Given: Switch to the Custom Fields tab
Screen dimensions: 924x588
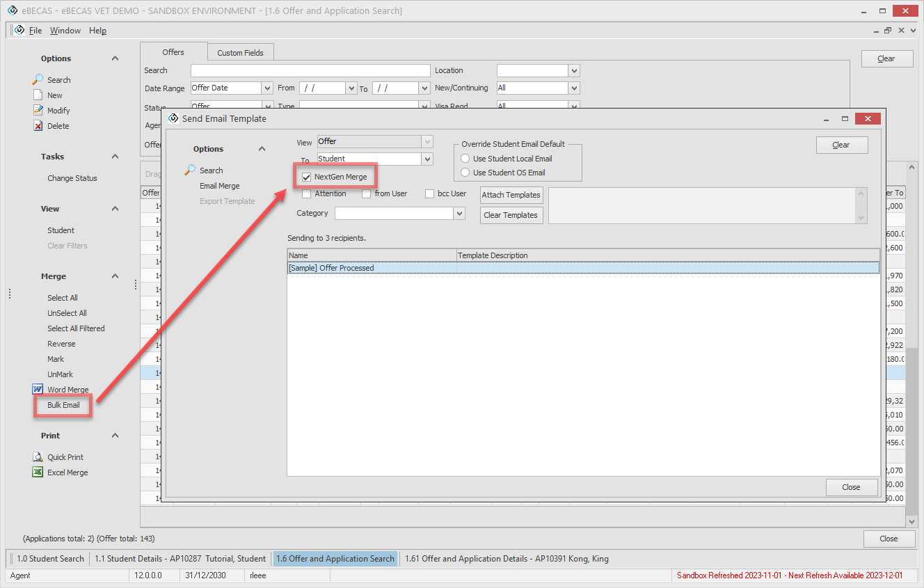Looking at the screenshot, I should click(240, 53).
